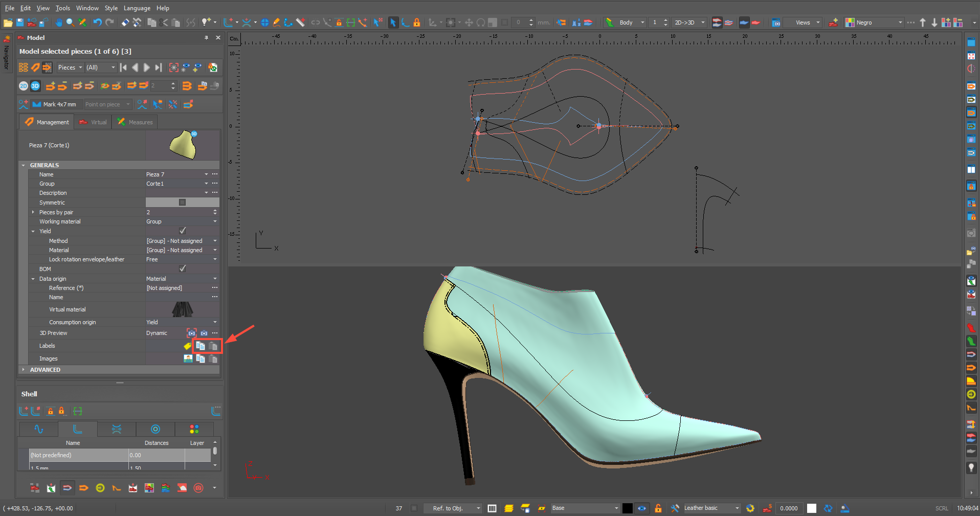
Task: Toggle the Symmetric checkbox
Action: point(182,203)
